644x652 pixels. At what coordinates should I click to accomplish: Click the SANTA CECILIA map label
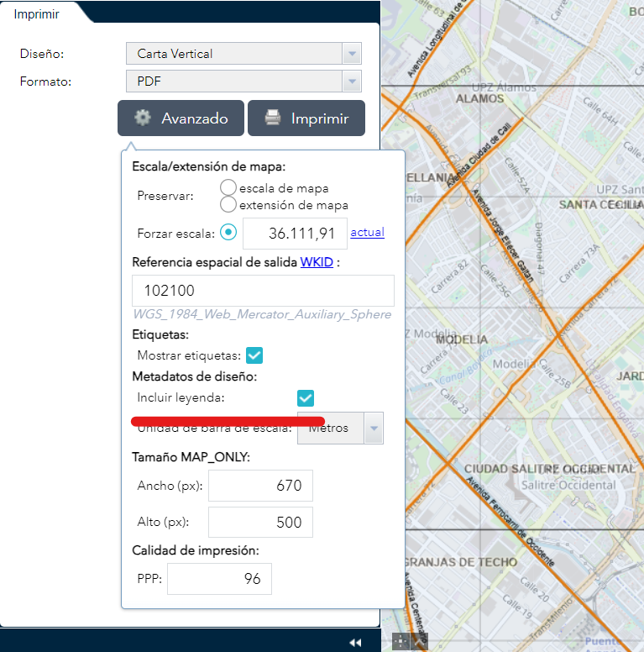point(601,204)
